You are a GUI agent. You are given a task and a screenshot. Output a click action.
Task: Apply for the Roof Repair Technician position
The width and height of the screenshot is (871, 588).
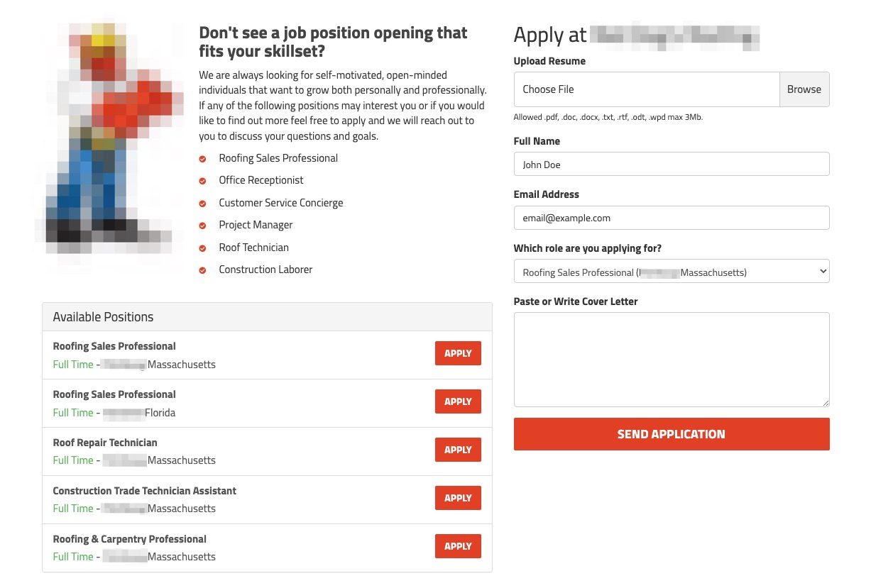tap(458, 450)
